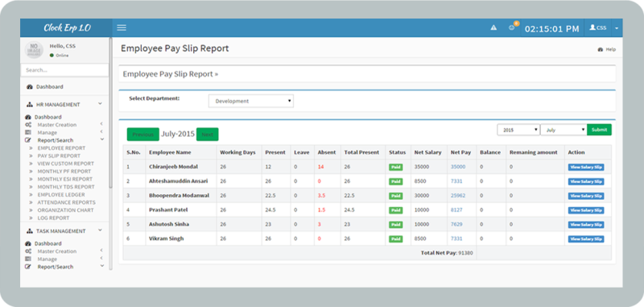This screenshot has width=644, height=307.
Task: Click Total Net Pay 91380 text
Action: tap(447, 253)
